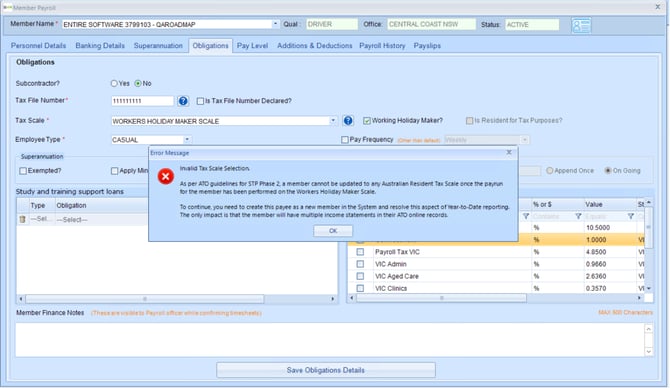Tick the VIC Admin checkbox
The width and height of the screenshot is (670, 388).
coord(360,264)
